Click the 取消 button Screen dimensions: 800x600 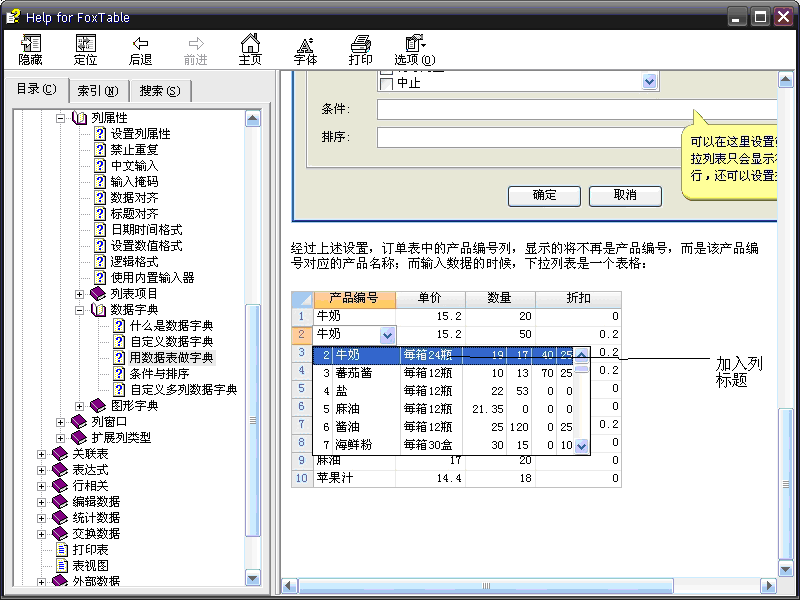pyautogui.click(x=625, y=195)
